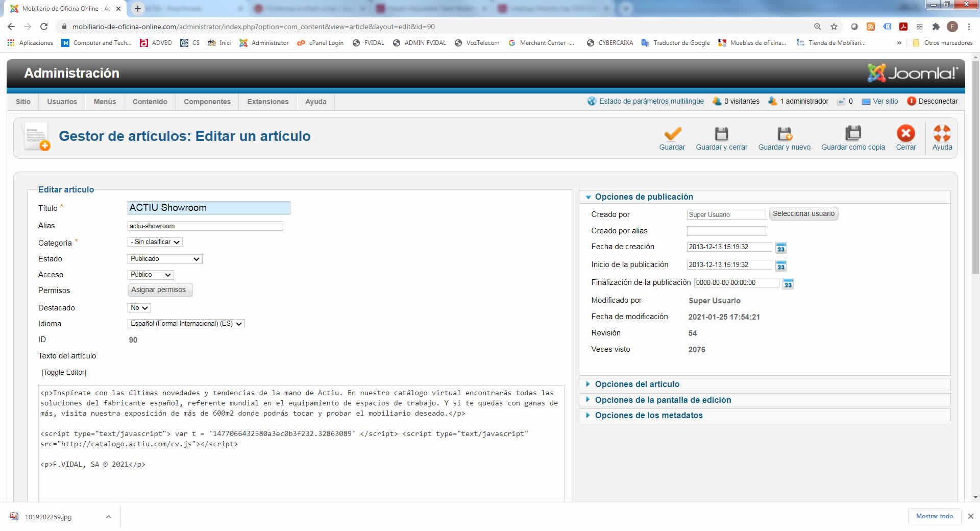The image size is (980, 531).
Task: Open the Extensiones menu
Action: tap(267, 102)
